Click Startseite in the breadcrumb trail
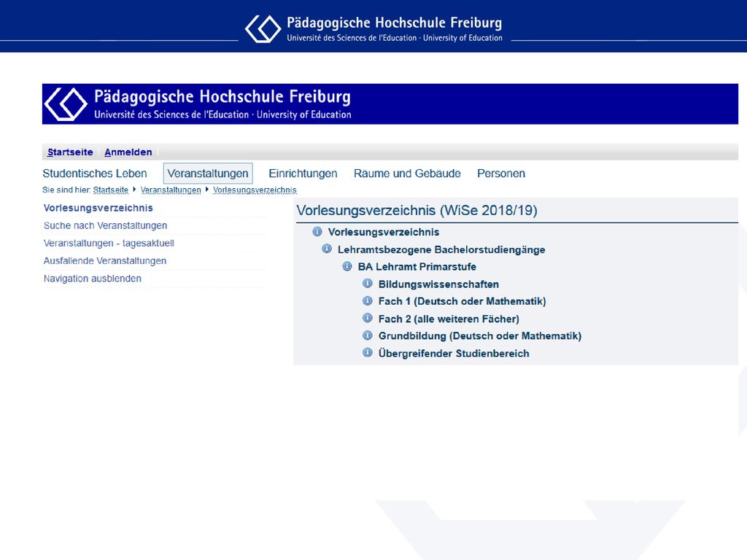The width and height of the screenshot is (747, 560). pyautogui.click(x=111, y=190)
